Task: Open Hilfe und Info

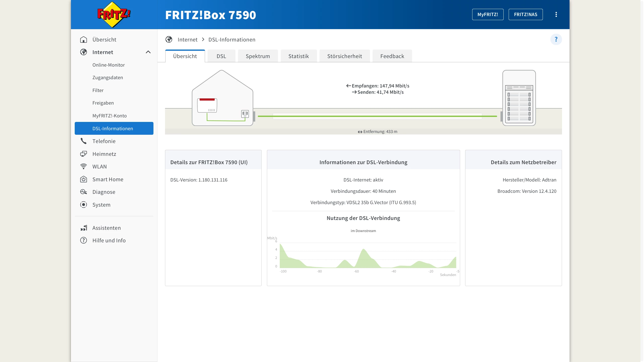Action: click(109, 240)
